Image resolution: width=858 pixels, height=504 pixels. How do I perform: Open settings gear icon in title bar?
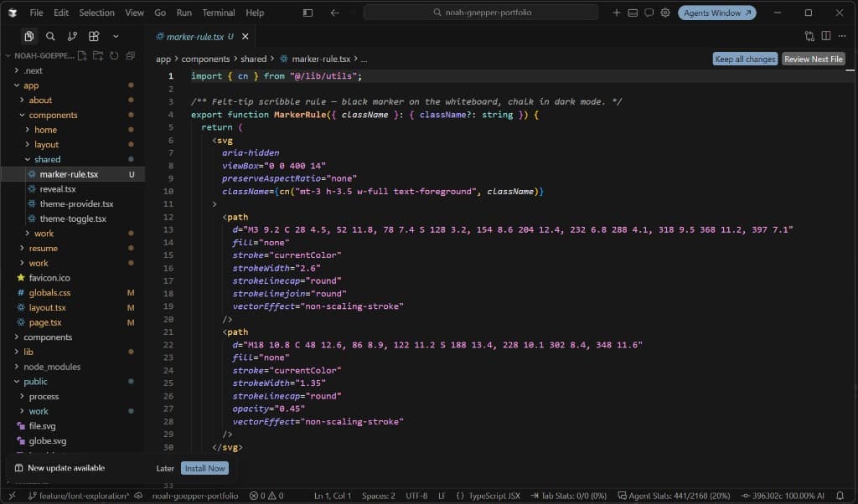[x=664, y=13]
